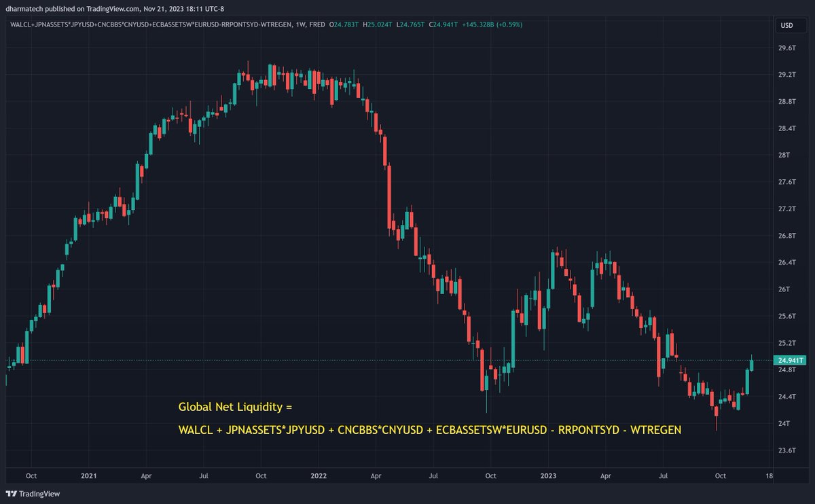Click the yellow WALCL formula text annotation
The image size is (815, 504).
429,430
